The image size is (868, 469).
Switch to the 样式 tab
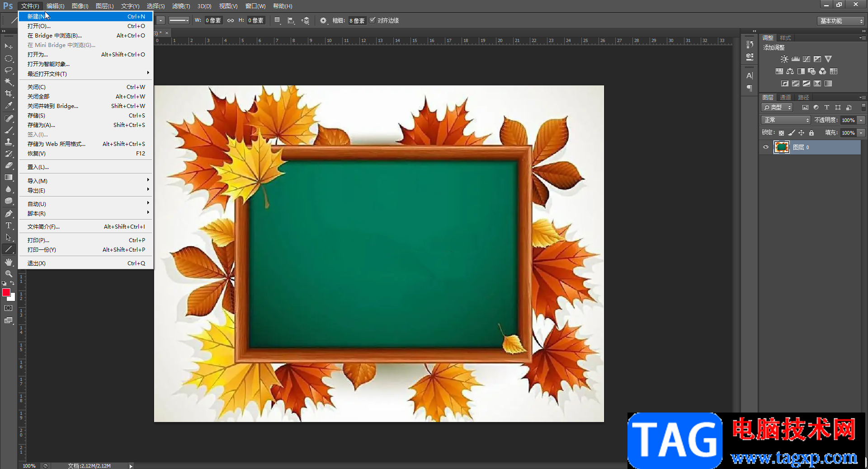[786, 38]
